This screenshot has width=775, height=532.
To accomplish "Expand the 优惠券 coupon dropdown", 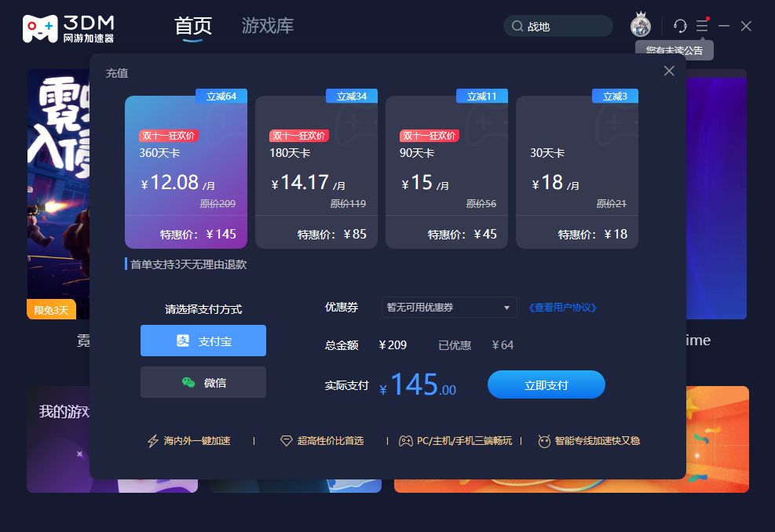I will [x=449, y=308].
